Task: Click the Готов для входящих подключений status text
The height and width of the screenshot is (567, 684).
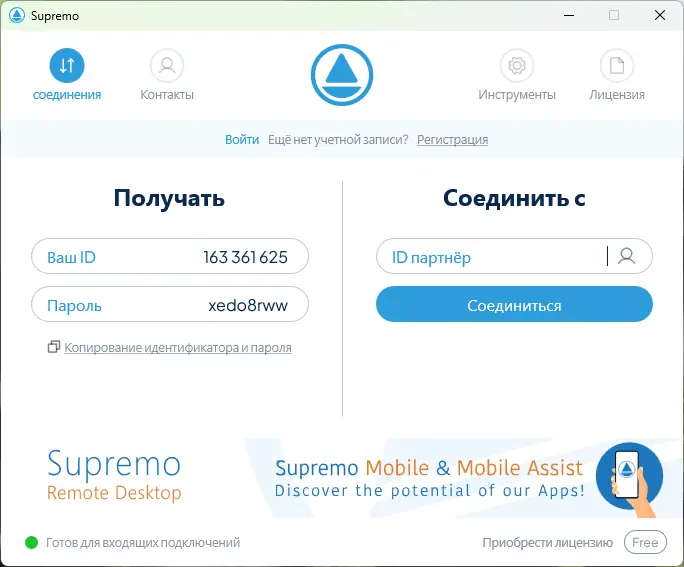Action: point(143,543)
